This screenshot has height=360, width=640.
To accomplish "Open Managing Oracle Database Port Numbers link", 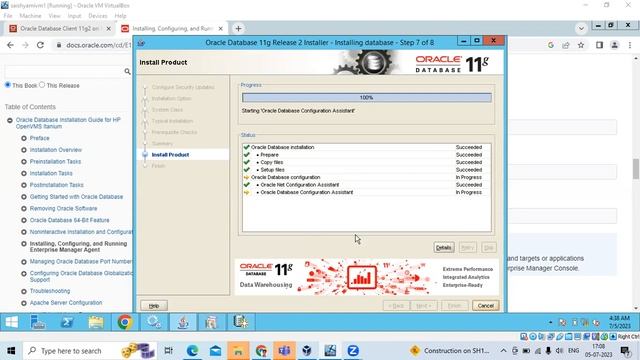I will 81,262.
